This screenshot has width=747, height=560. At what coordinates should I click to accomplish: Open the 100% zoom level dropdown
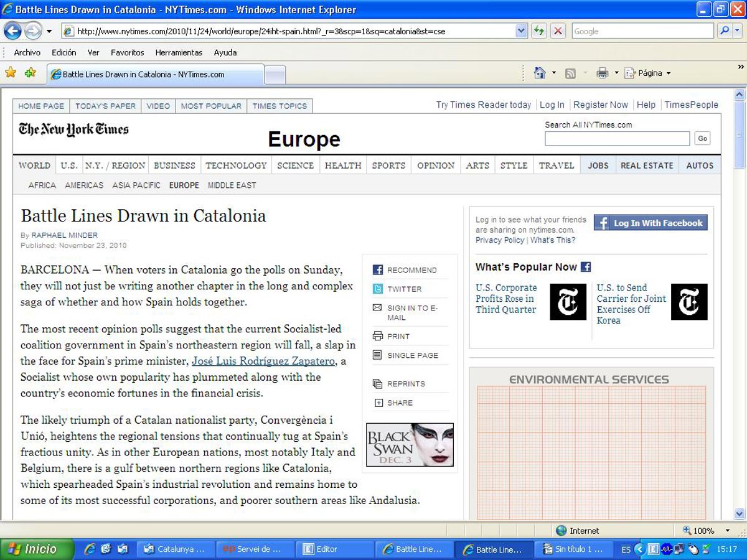point(728,531)
